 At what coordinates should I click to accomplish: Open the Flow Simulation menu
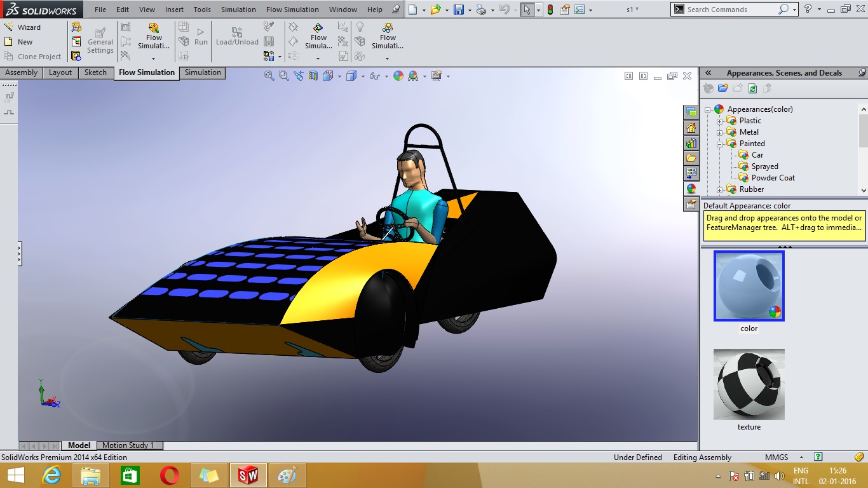tap(292, 10)
